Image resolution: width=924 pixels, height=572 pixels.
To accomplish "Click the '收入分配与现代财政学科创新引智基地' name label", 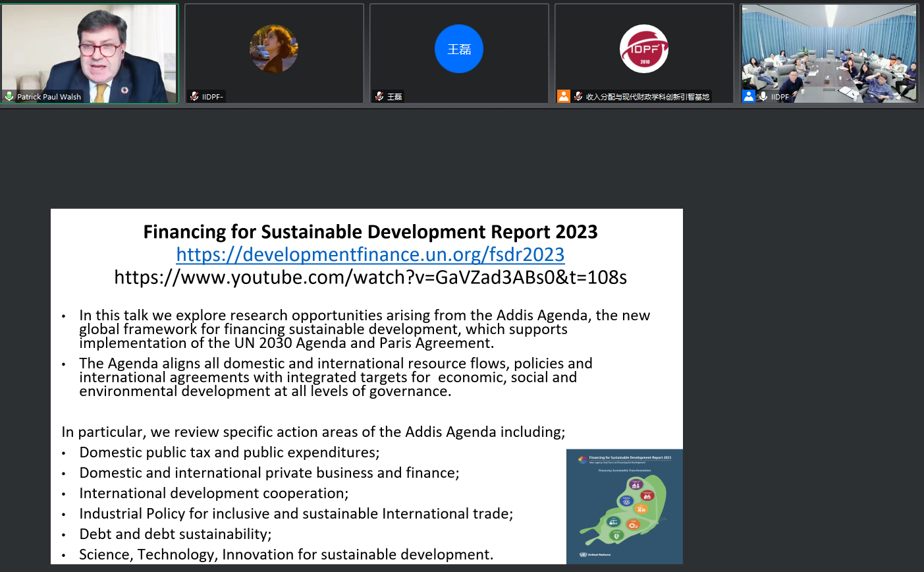I will (x=647, y=97).
